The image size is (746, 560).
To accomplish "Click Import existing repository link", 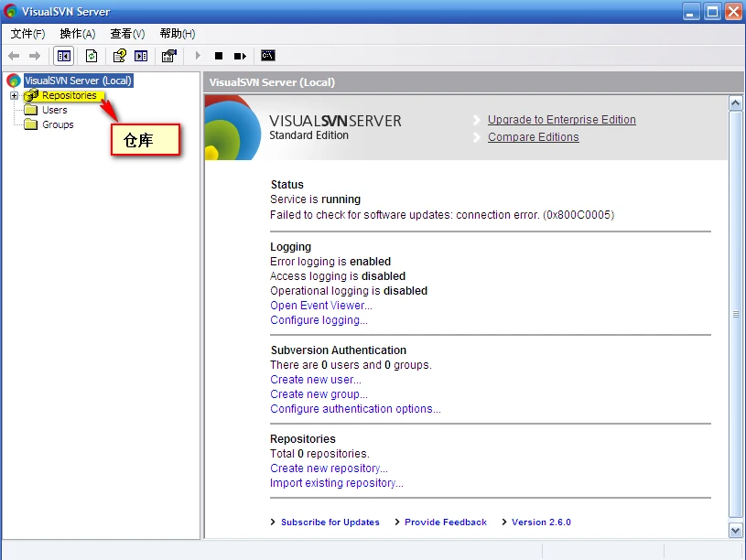I will click(337, 483).
